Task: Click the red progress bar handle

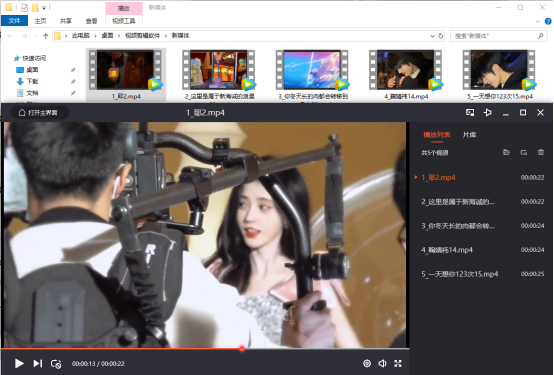Action: (242, 349)
